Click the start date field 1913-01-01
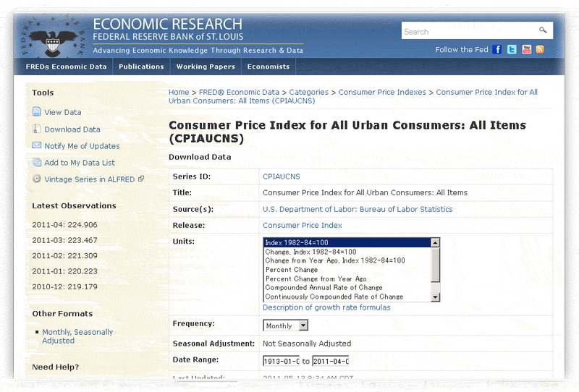The height and width of the screenshot is (392, 579). (x=281, y=361)
